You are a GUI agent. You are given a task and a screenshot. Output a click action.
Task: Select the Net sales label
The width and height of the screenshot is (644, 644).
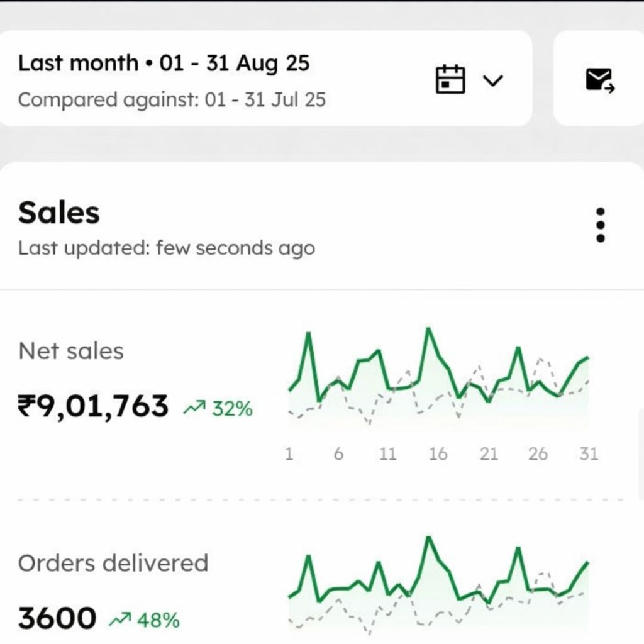point(71,351)
